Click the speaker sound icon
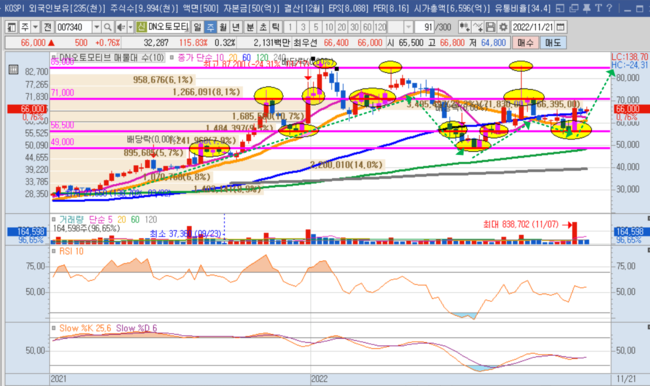The image size is (650, 386). click(x=121, y=27)
